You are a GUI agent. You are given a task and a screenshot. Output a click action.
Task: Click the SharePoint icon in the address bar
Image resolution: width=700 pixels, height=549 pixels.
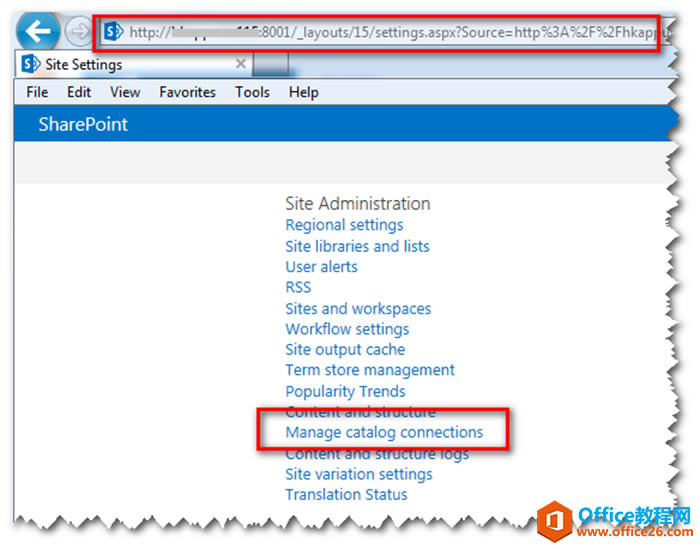point(114,32)
